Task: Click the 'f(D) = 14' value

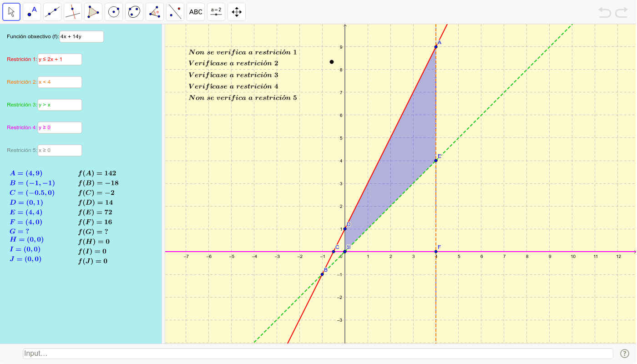Action: (96, 202)
